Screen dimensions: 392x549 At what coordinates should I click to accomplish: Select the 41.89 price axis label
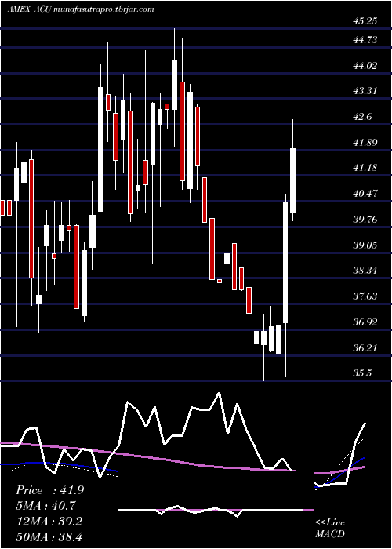(x=365, y=143)
